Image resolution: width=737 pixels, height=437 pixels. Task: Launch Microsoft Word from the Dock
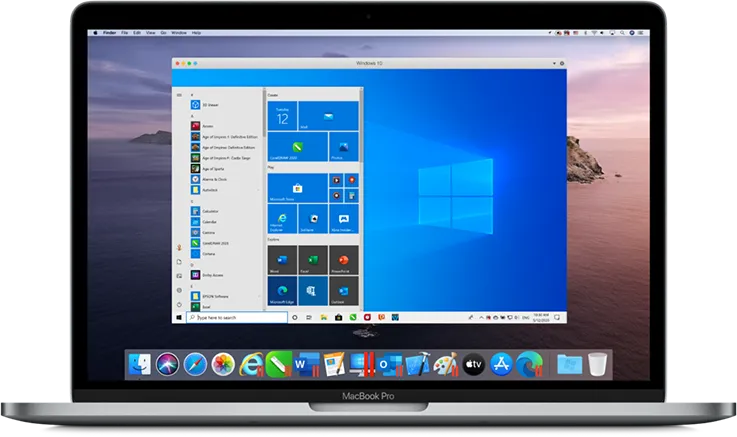[306, 364]
